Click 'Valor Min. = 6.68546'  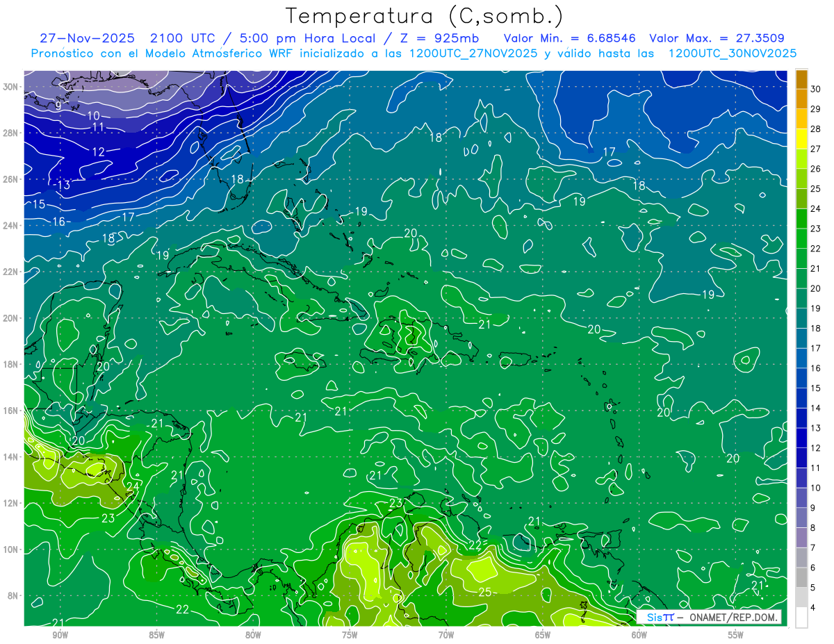(570, 38)
